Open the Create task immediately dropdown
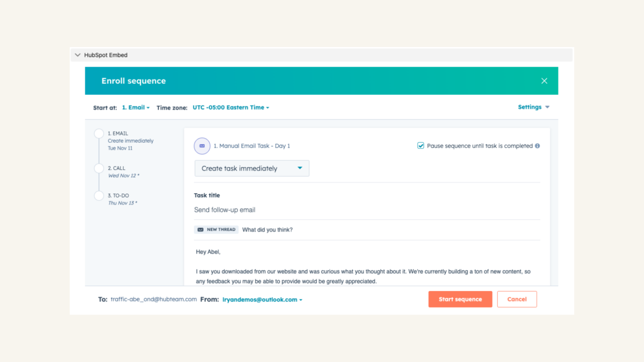 (252, 168)
